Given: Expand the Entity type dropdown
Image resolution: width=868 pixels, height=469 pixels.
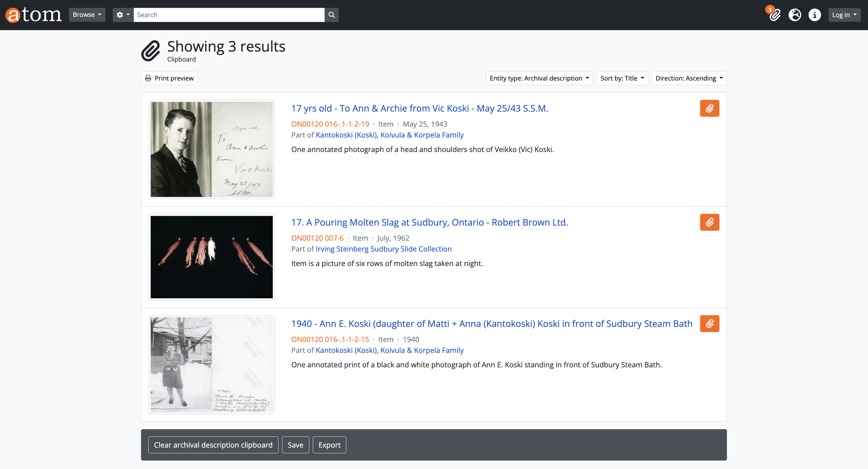Looking at the screenshot, I should coord(539,78).
